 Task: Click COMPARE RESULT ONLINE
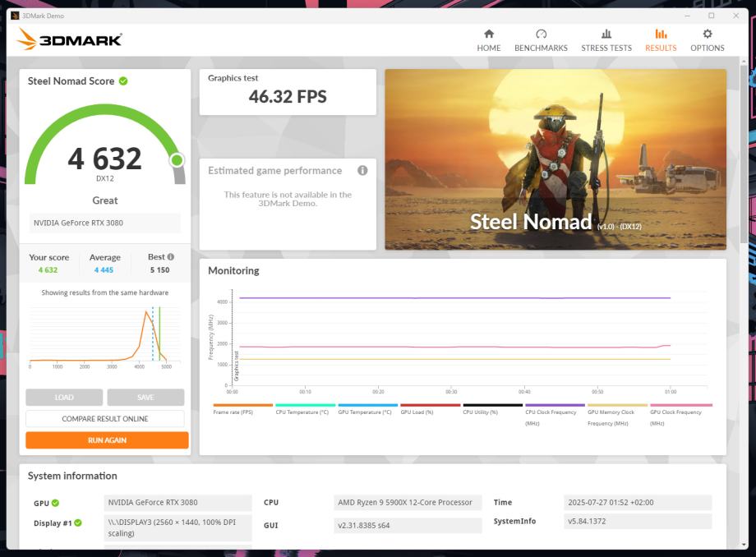[105, 419]
